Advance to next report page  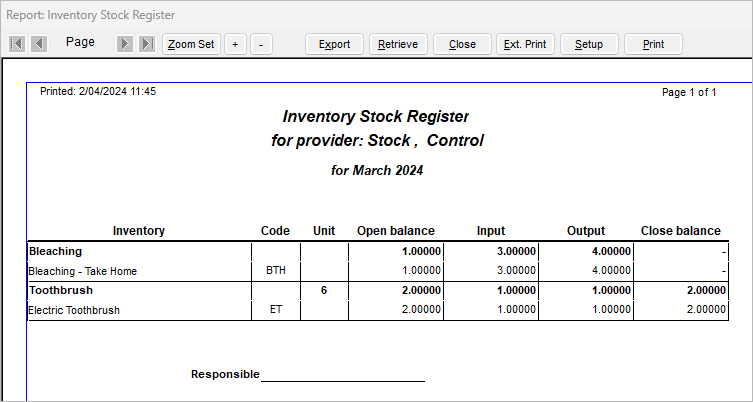(x=125, y=44)
